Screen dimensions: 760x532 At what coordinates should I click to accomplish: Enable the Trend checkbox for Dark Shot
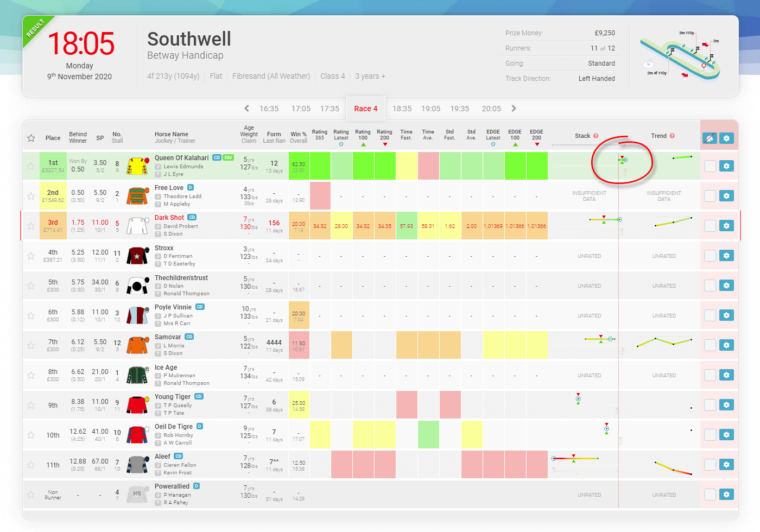[710, 225]
